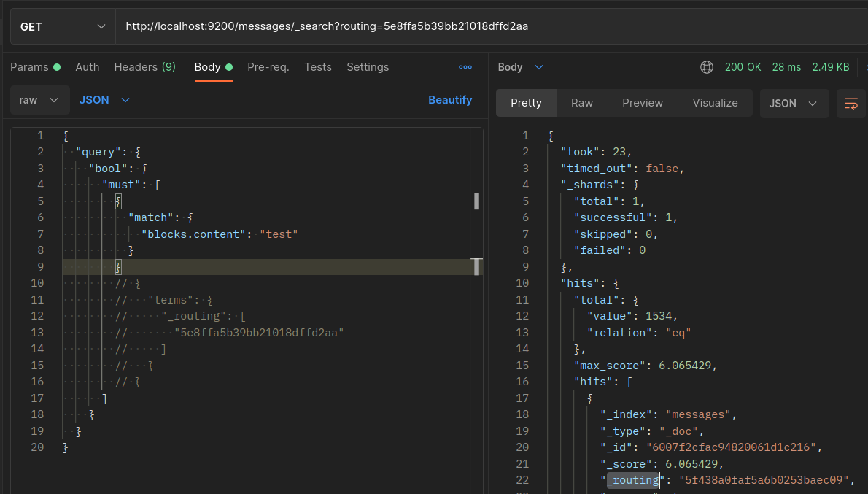Expand the response Body dropdown chevron
868x494 pixels.
pyautogui.click(x=539, y=67)
